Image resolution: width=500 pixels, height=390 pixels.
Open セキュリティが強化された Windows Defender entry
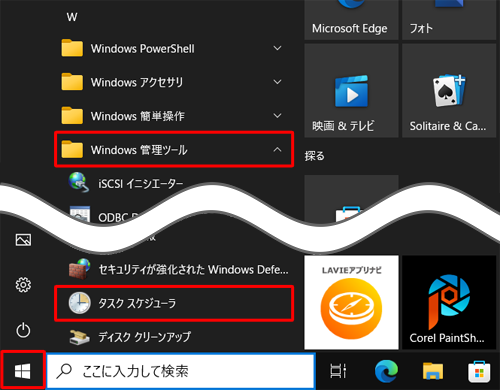(x=174, y=269)
